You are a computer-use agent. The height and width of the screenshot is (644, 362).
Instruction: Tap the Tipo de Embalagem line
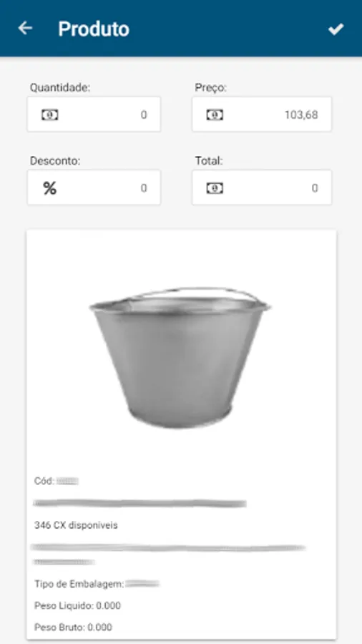tap(97, 584)
